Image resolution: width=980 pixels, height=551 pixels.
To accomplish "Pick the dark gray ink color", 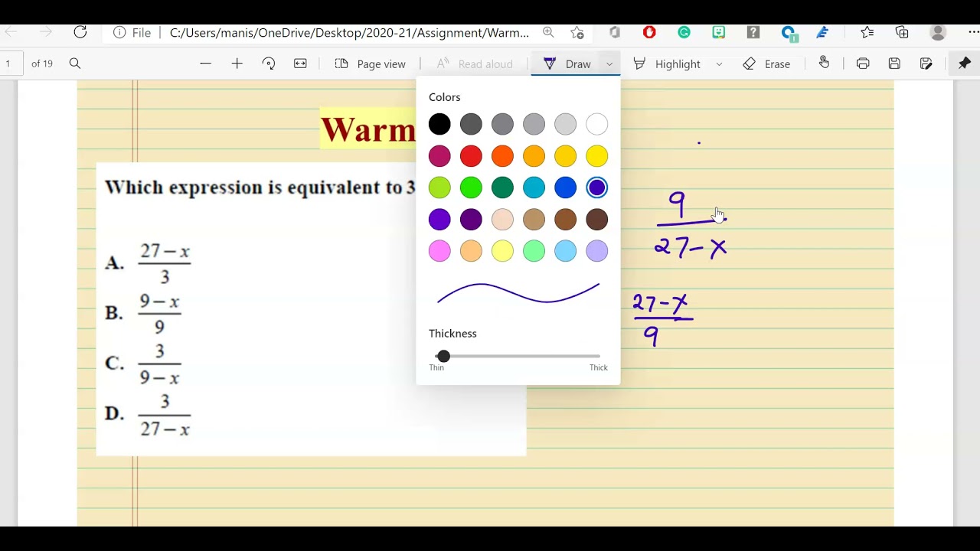I will [x=471, y=124].
